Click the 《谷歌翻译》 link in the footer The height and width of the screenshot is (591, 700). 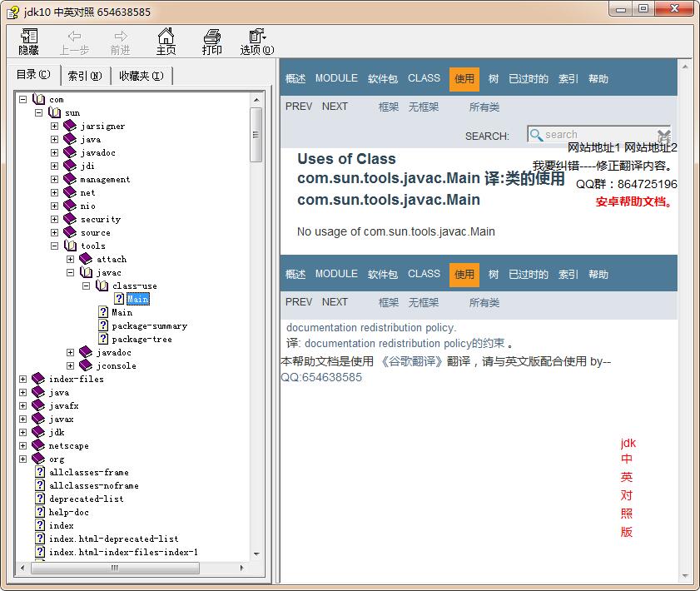(412, 361)
